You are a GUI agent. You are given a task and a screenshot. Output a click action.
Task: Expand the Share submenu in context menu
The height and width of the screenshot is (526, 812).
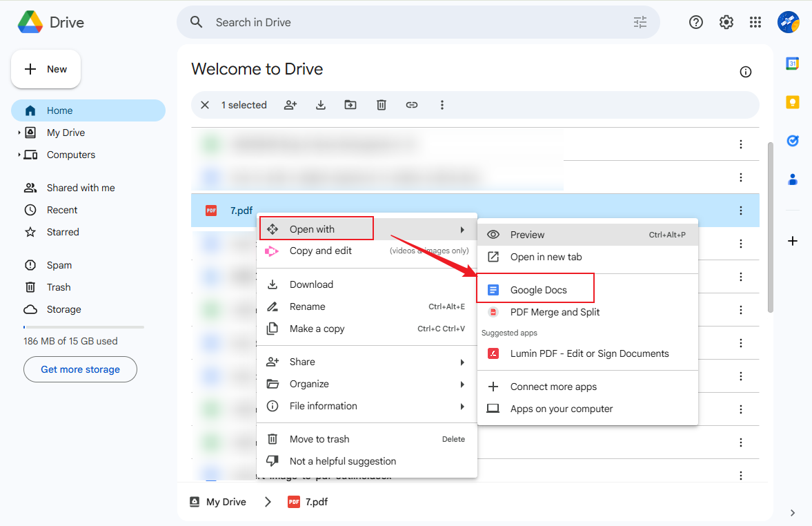click(x=464, y=362)
